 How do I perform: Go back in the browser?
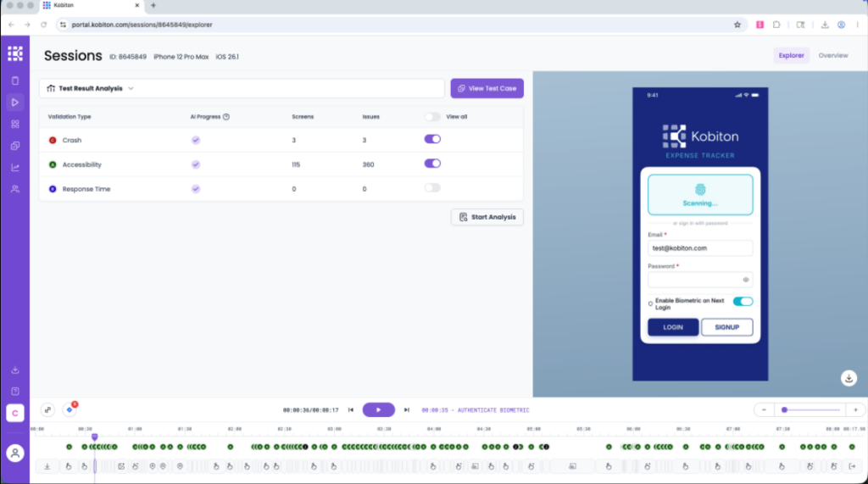(x=11, y=25)
